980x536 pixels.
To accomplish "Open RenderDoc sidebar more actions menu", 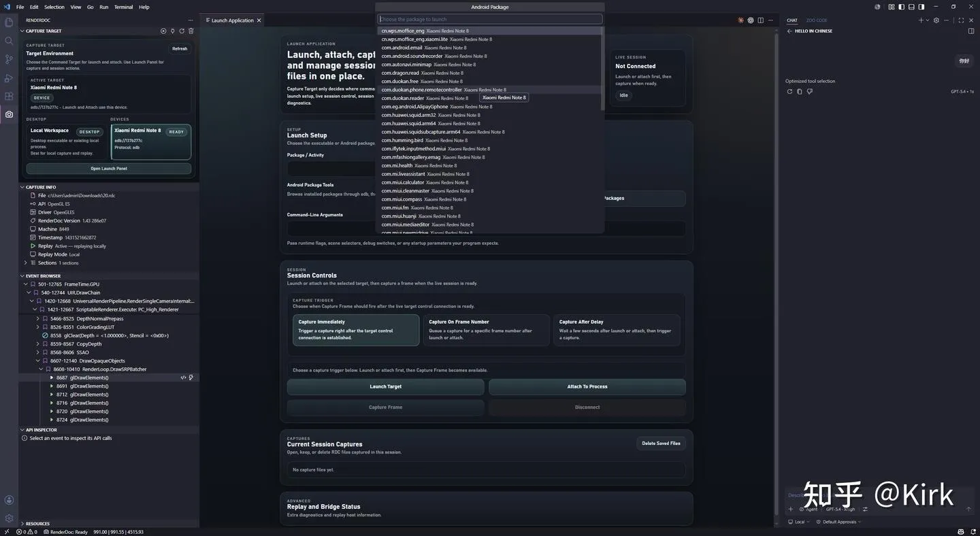I will [191, 20].
